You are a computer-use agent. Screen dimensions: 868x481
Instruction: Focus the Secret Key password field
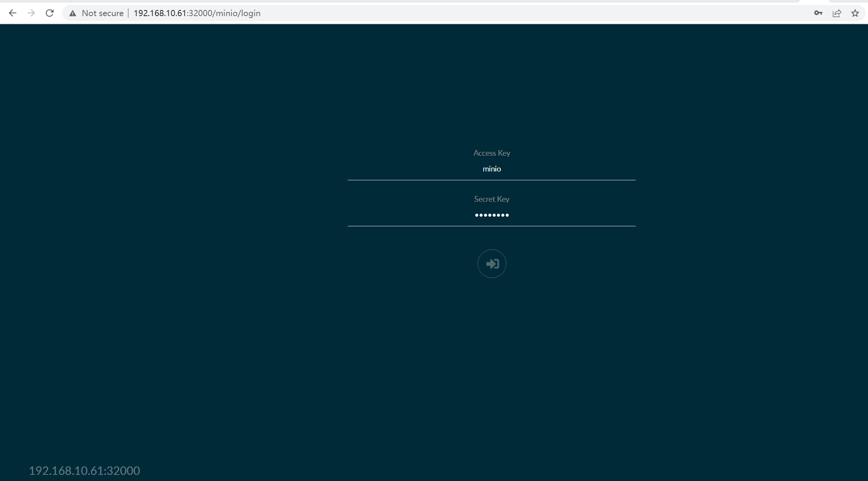(x=492, y=215)
